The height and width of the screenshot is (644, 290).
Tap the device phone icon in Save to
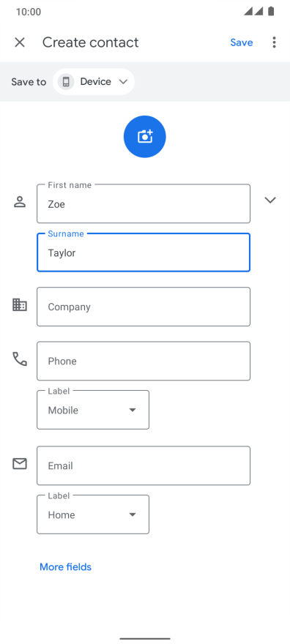[66, 82]
